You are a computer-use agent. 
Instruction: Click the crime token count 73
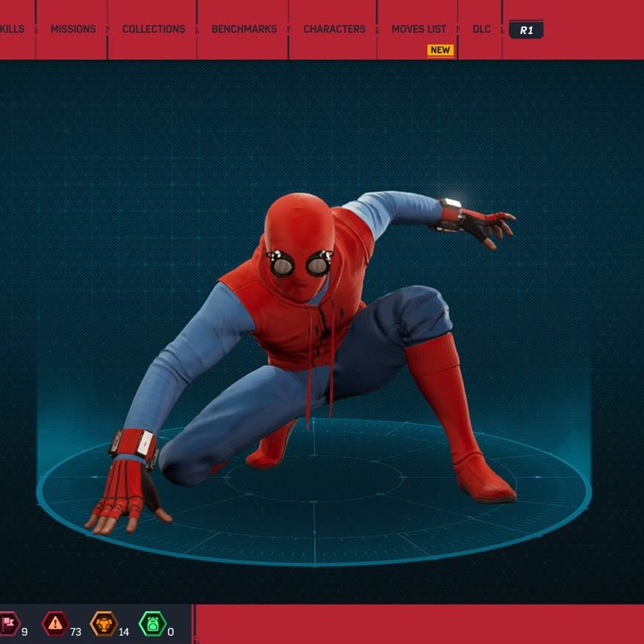(75, 631)
